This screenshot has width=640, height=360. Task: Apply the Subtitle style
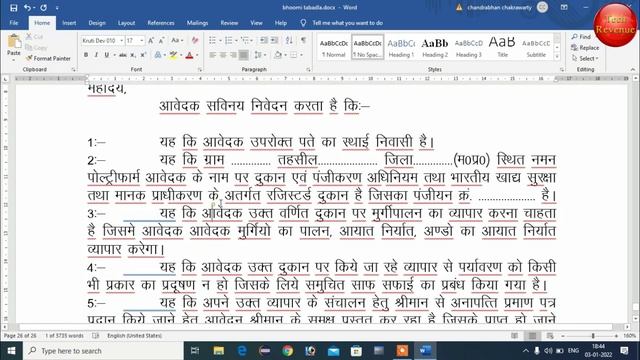click(x=536, y=47)
